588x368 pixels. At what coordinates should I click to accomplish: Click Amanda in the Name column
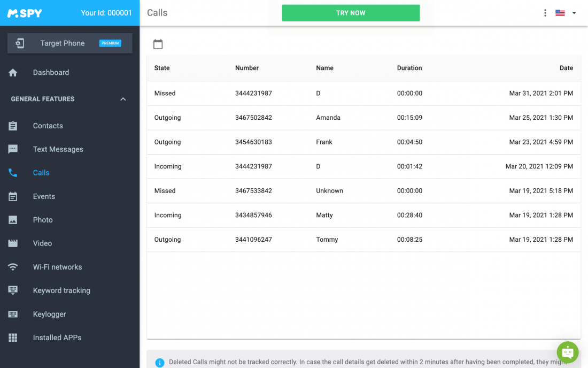tap(328, 118)
